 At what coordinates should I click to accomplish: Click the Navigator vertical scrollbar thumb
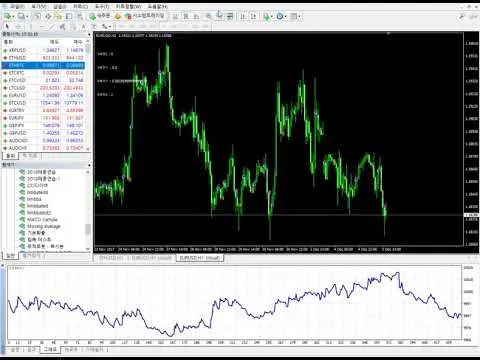pos(88,229)
